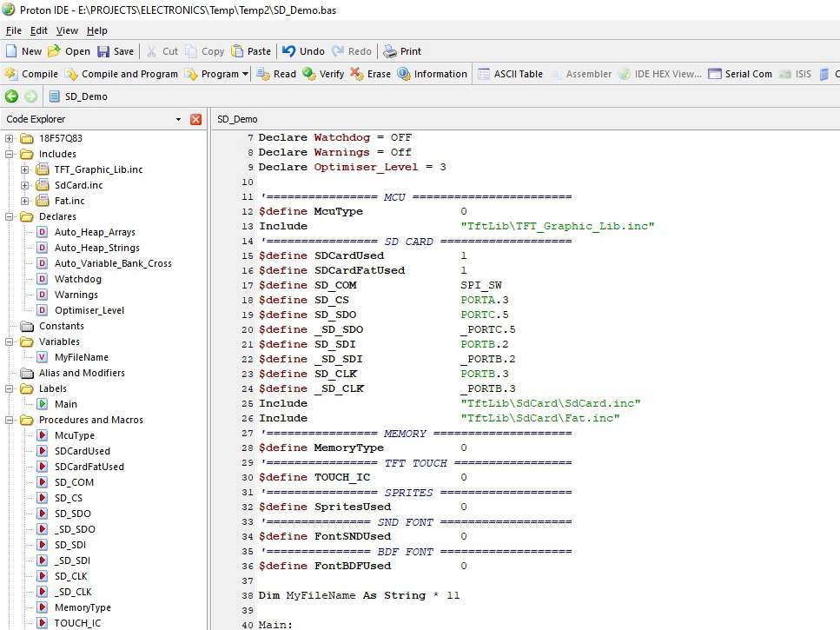Open the ASCII Table tool

(x=510, y=74)
